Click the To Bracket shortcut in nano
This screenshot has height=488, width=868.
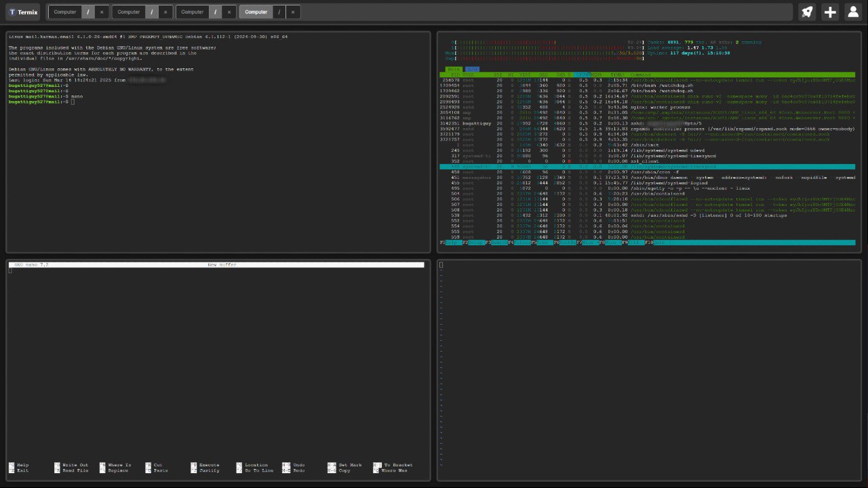pyautogui.click(x=393, y=465)
